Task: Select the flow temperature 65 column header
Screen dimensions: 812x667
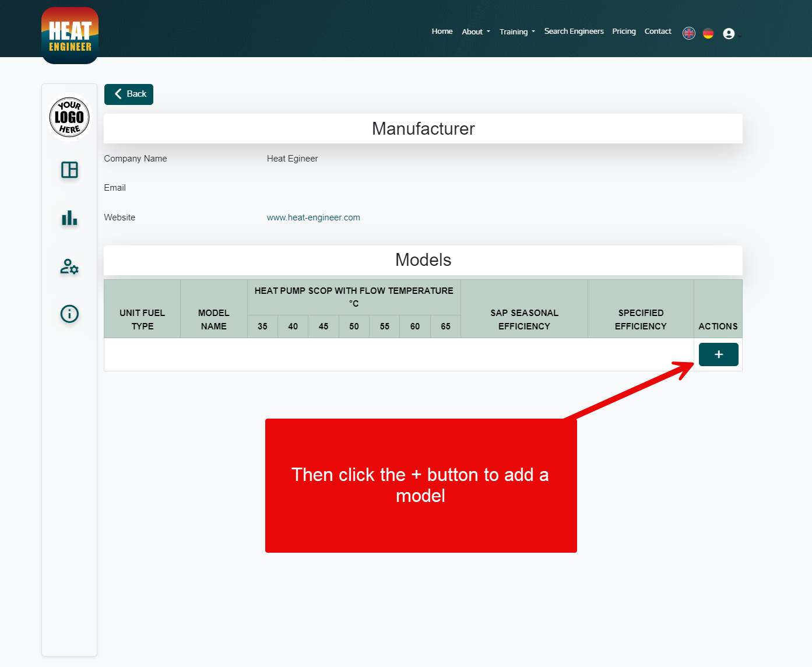Action: pyautogui.click(x=445, y=327)
